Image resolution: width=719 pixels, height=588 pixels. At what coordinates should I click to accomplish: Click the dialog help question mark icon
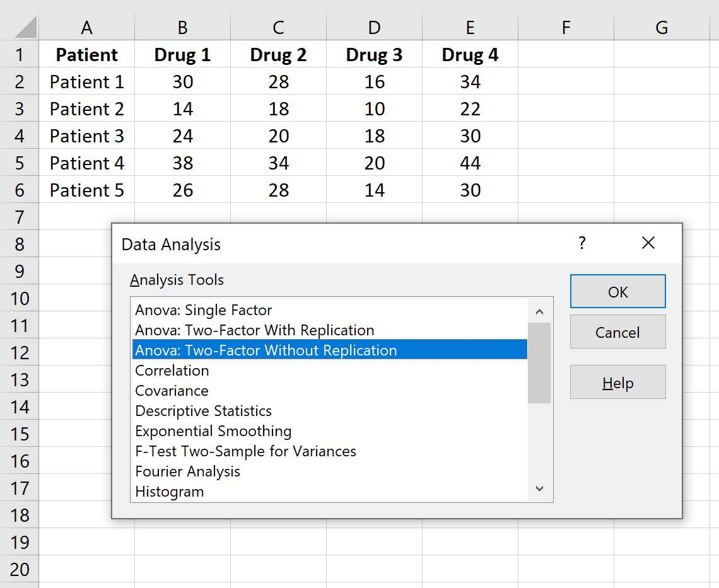(x=582, y=243)
